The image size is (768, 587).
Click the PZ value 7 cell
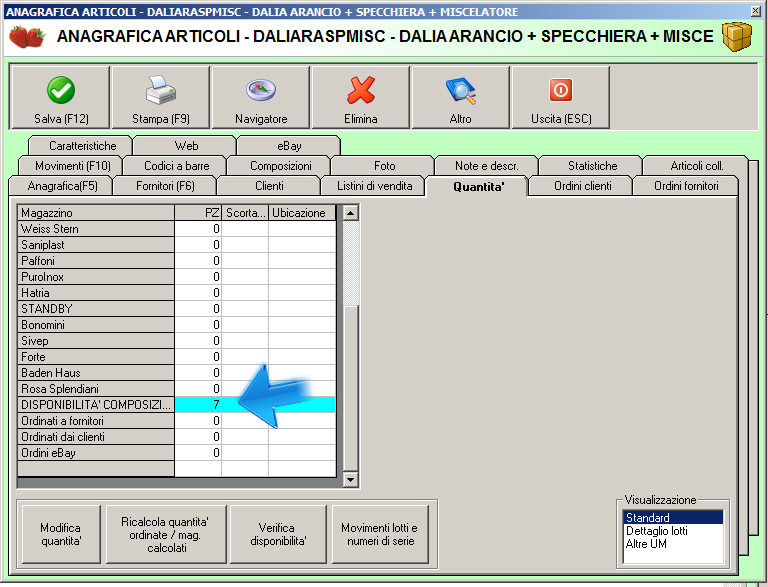[198, 405]
